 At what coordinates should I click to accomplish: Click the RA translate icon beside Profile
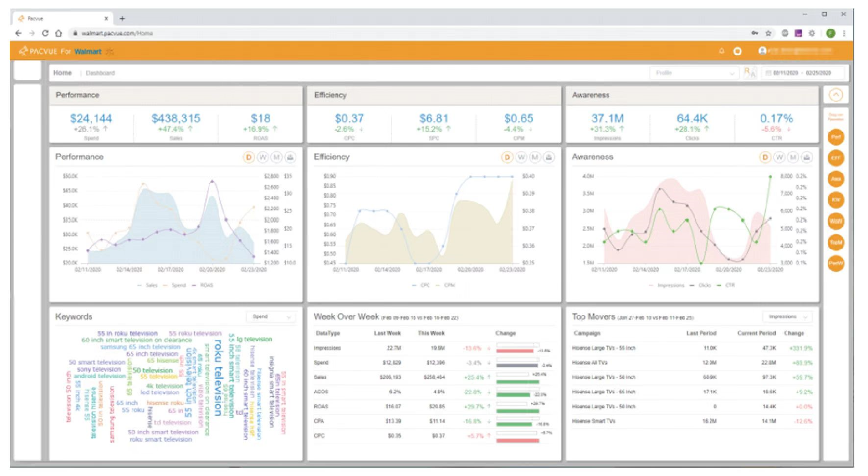750,73
